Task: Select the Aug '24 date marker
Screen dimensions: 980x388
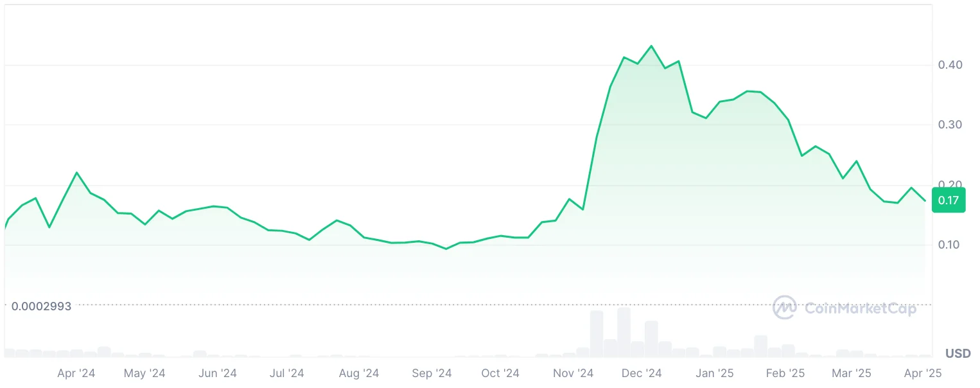Action: coord(359,373)
